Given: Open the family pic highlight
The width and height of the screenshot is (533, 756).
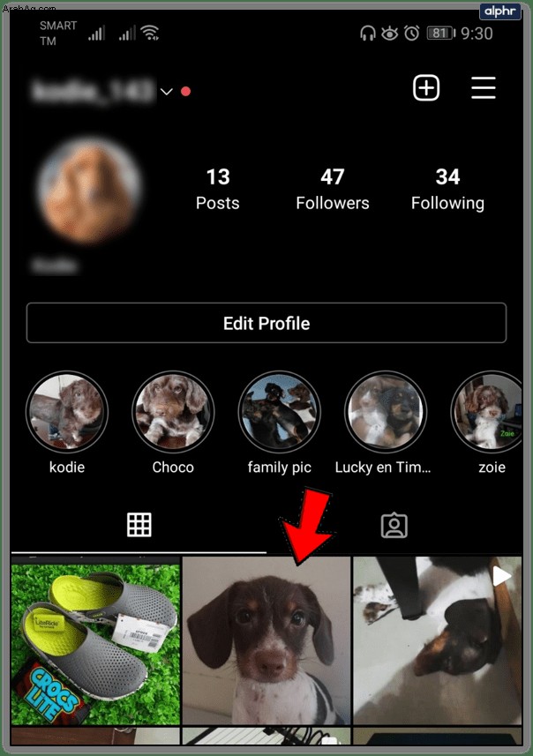Looking at the screenshot, I should point(279,411).
